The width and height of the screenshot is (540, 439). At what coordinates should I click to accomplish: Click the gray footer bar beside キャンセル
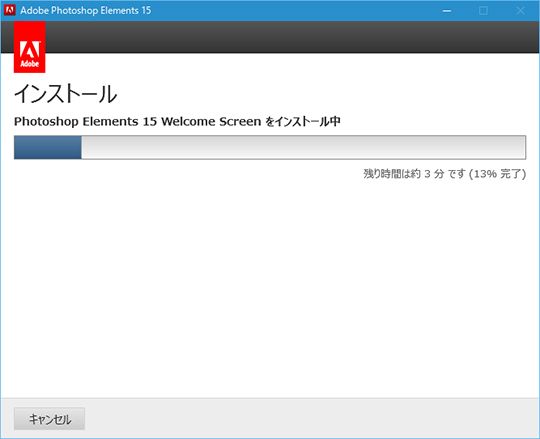click(x=310, y=418)
